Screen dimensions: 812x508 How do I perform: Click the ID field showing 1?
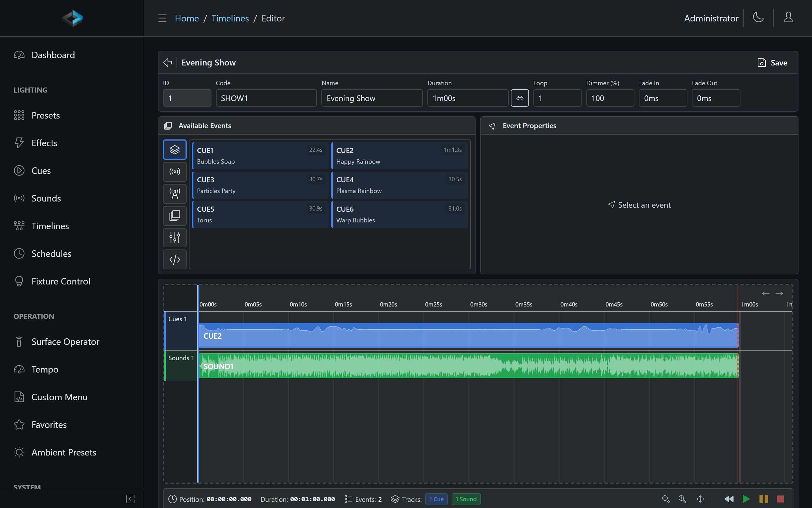tap(187, 98)
